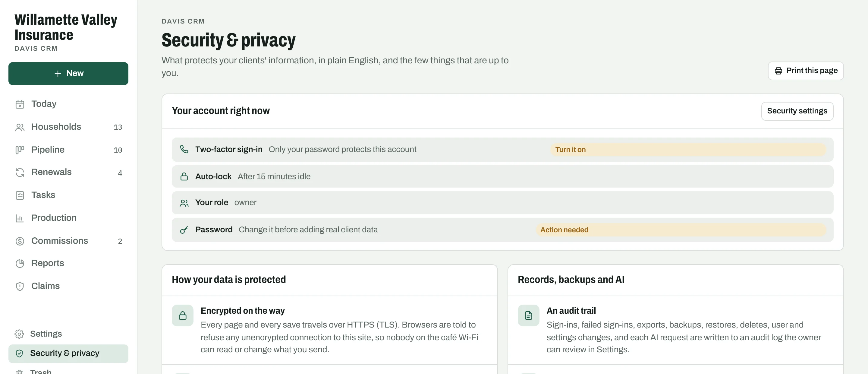Click the Pipeline board icon

tap(20, 150)
